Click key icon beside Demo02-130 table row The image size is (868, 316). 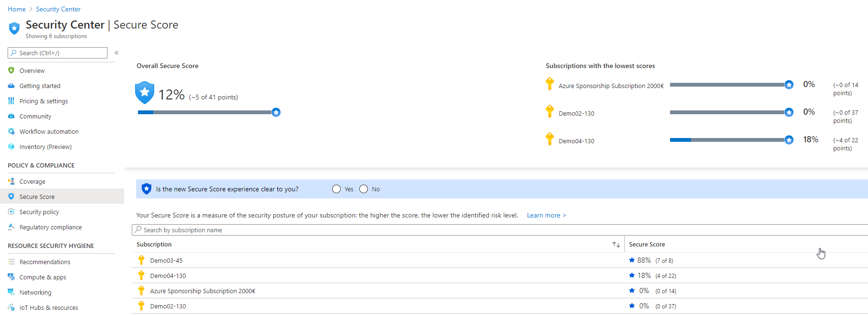141,306
